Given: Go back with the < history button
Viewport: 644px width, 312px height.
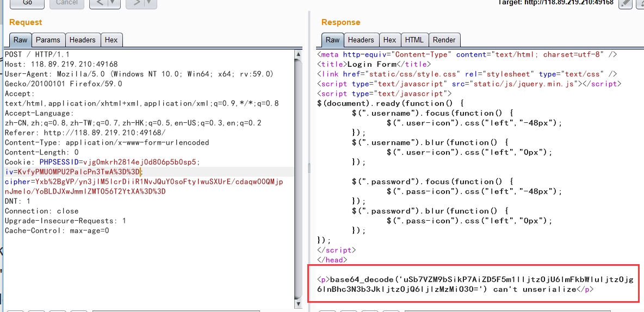Looking at the screenshot, I should [100, 3].
